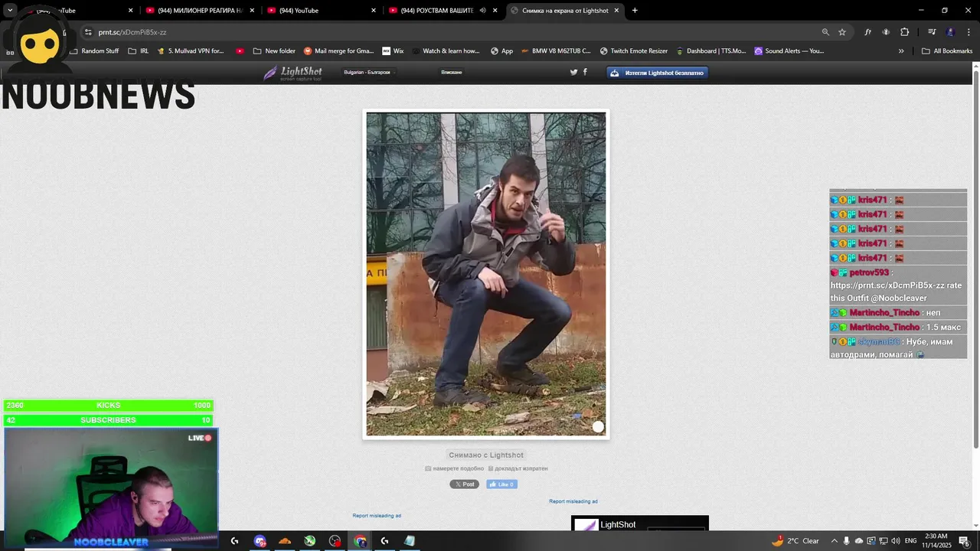The height and width of the screenshot is (551, 980).
Task: Click the намерете подобно link
Action: click(x=455, y=468)
